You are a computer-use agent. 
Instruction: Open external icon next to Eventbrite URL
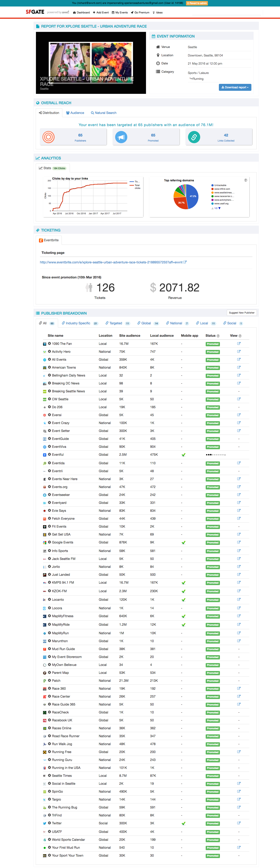click(185, 262)
